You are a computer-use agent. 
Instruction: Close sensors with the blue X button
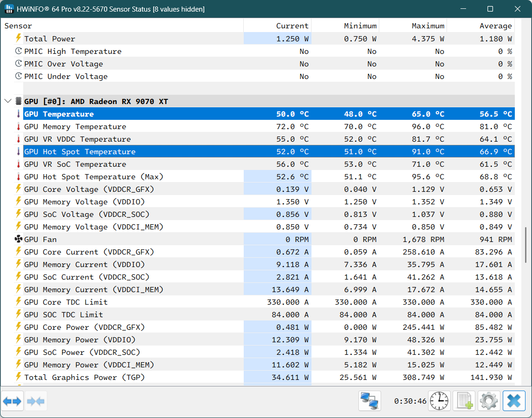[514, 401]
